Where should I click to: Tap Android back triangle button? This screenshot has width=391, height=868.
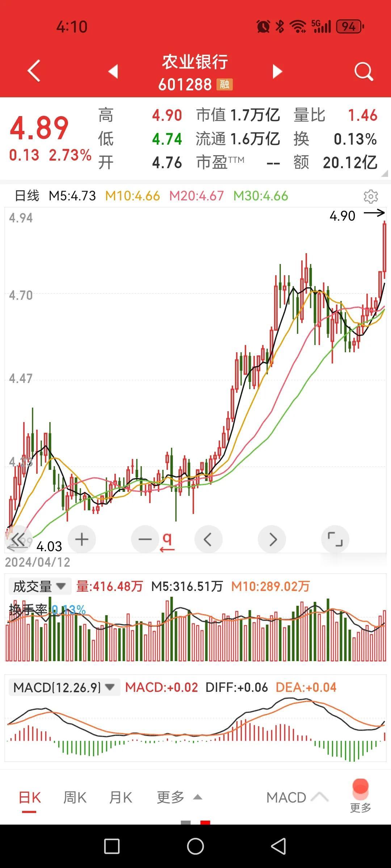[x=279, y=846]
